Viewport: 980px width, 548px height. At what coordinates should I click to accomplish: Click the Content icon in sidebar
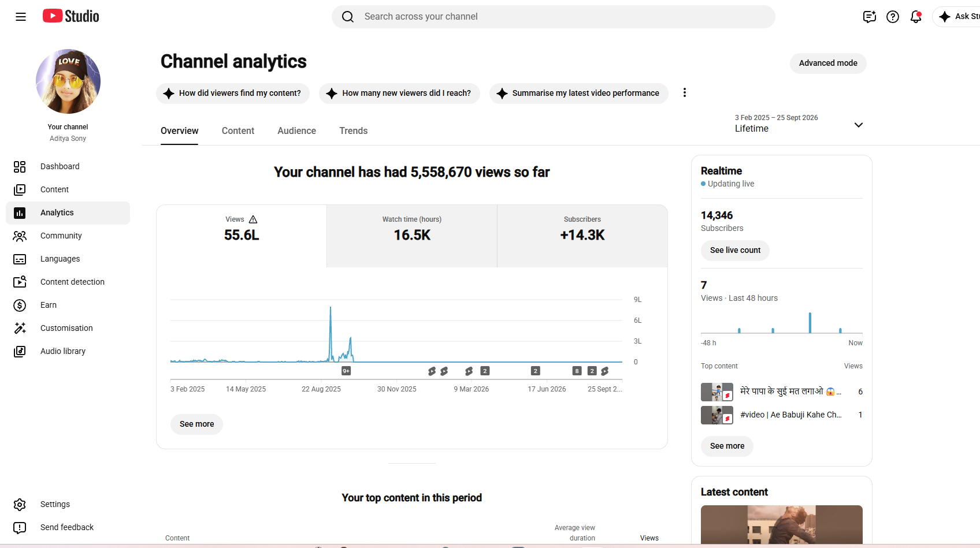pyautogui.click(x=20, y=190)
